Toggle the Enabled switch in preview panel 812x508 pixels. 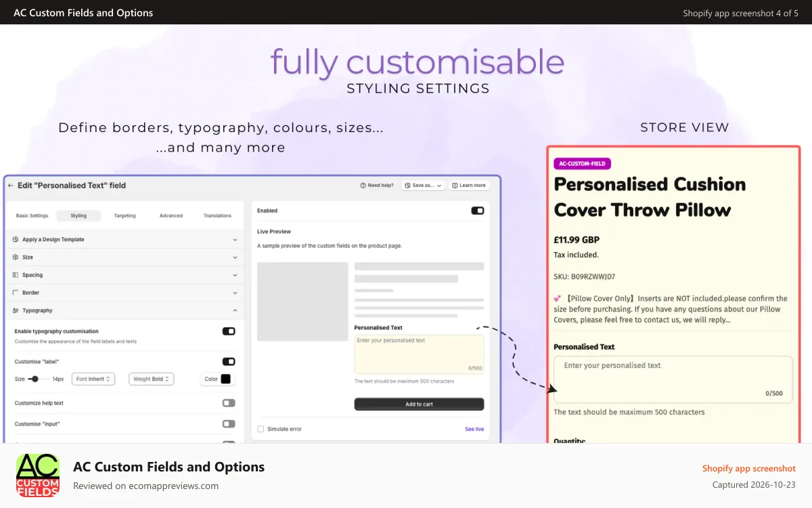coord(478,211)
